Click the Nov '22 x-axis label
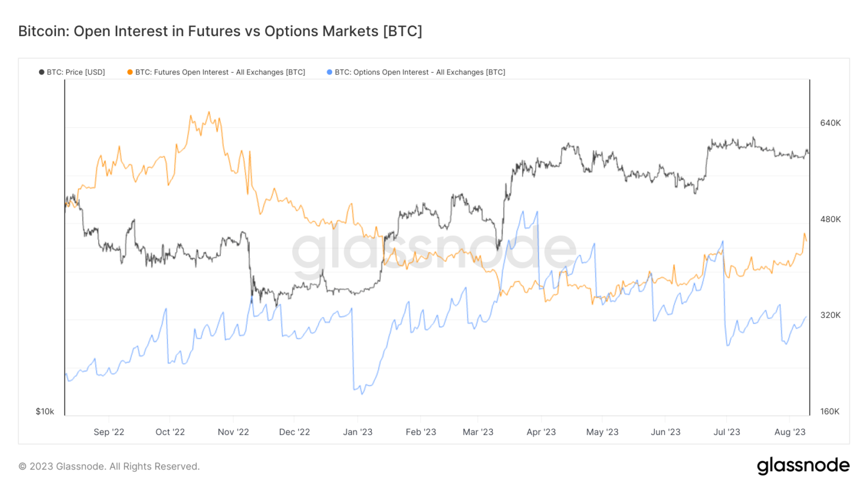Screen dimensions: 868x488 pyautogui.click(x=233, y=432)
